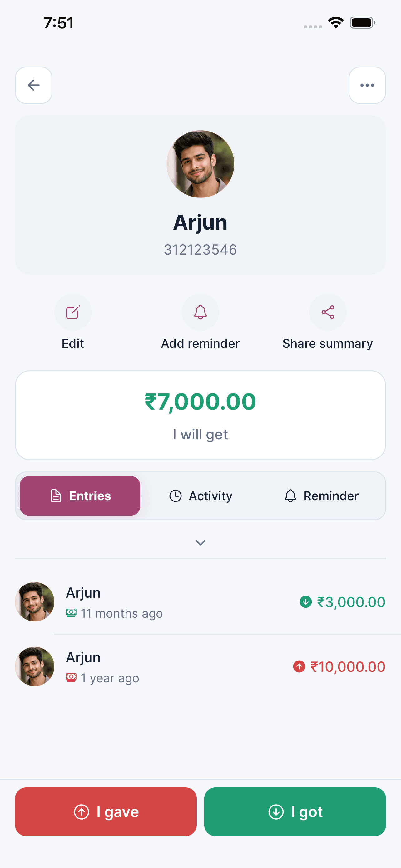401x868 pixels.
Task: Switch to the Entries tab
Action: [x=80, y=496]
